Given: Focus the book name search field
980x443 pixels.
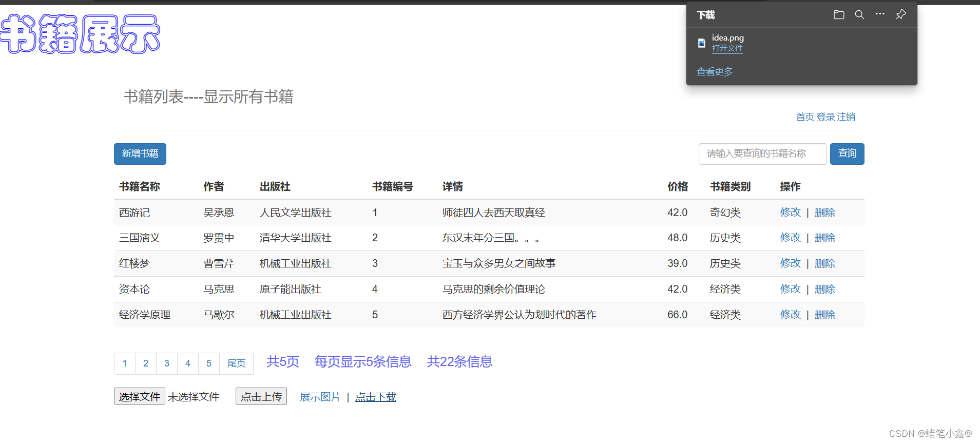Looking at the screenshot, I should [x=762, y=154].
